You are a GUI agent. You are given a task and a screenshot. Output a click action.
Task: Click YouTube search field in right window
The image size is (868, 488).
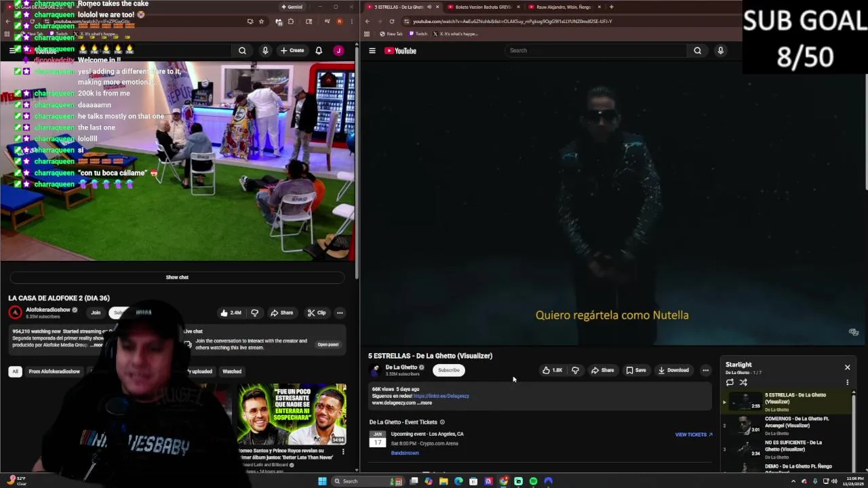pyautogui.click(x=597, y=51)
